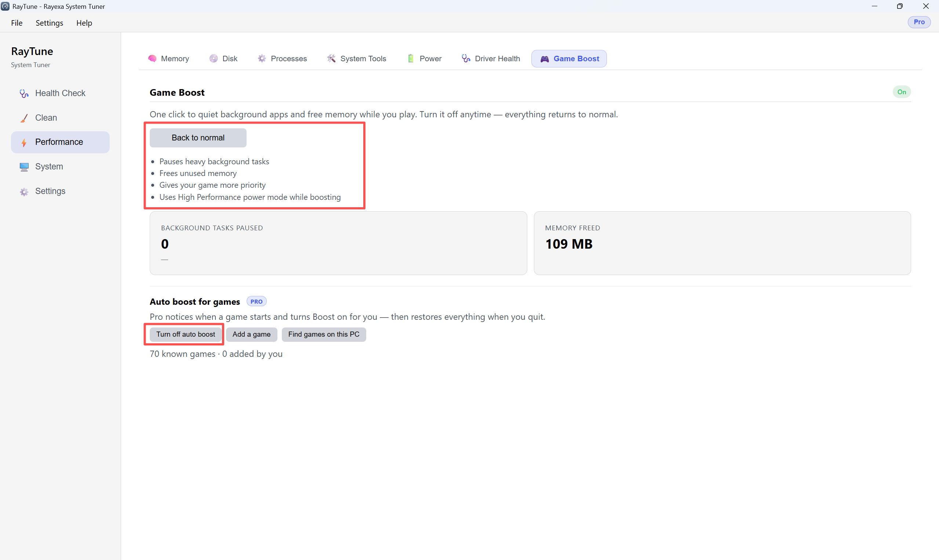Switch to the Memory tab
This screenshot has width=939, height=560.
169,58
